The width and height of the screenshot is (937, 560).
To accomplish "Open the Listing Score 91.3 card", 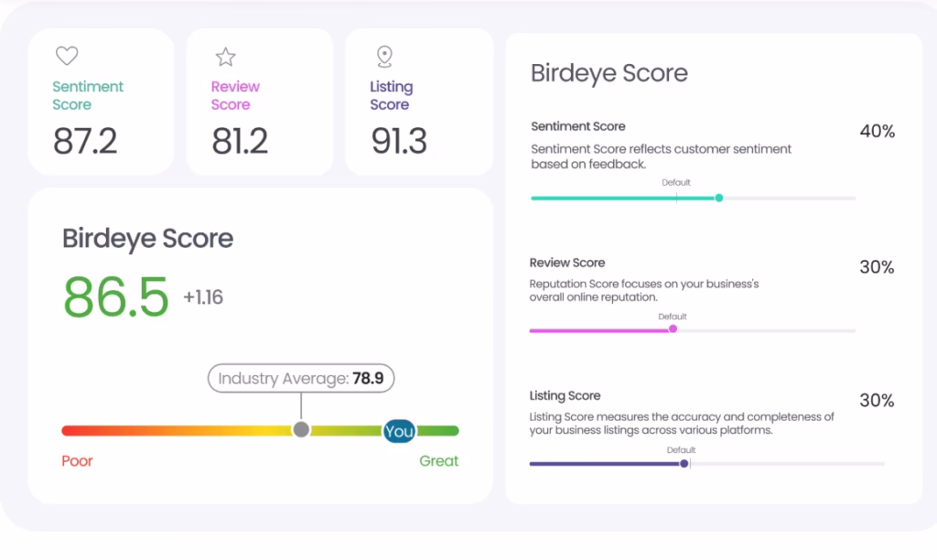I will pos(419,102).
